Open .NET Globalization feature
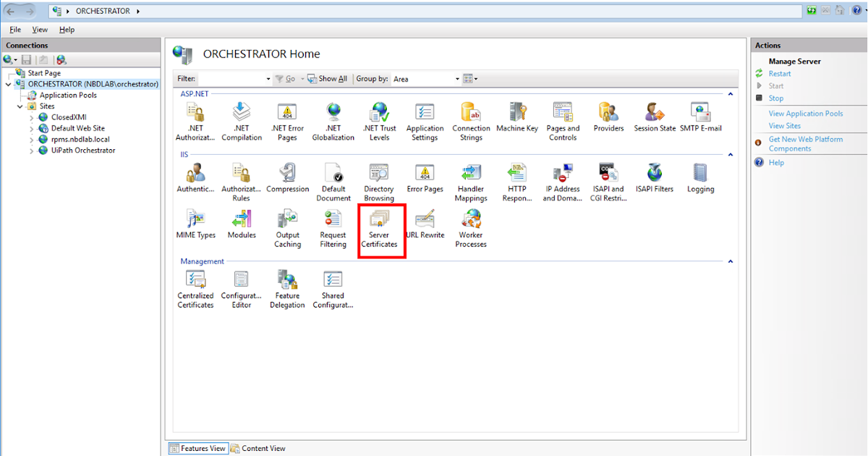The width and height of the screenshot is (868, 456). [333, 122]
